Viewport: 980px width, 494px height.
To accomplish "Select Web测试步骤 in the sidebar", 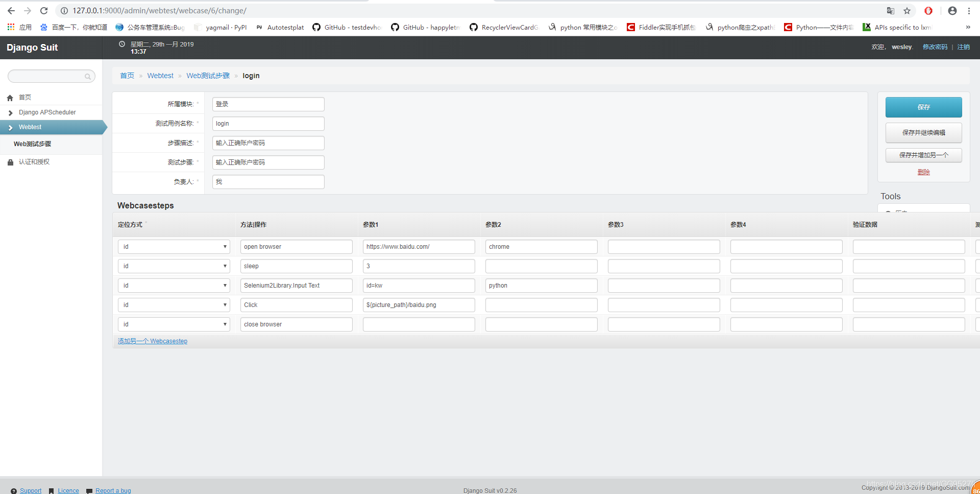I will pos(32,144).
